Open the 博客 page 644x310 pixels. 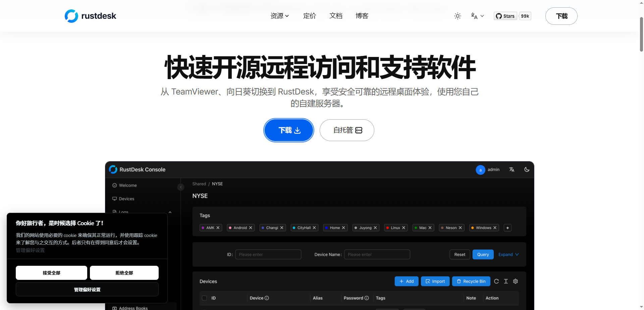tap(362, 16)
